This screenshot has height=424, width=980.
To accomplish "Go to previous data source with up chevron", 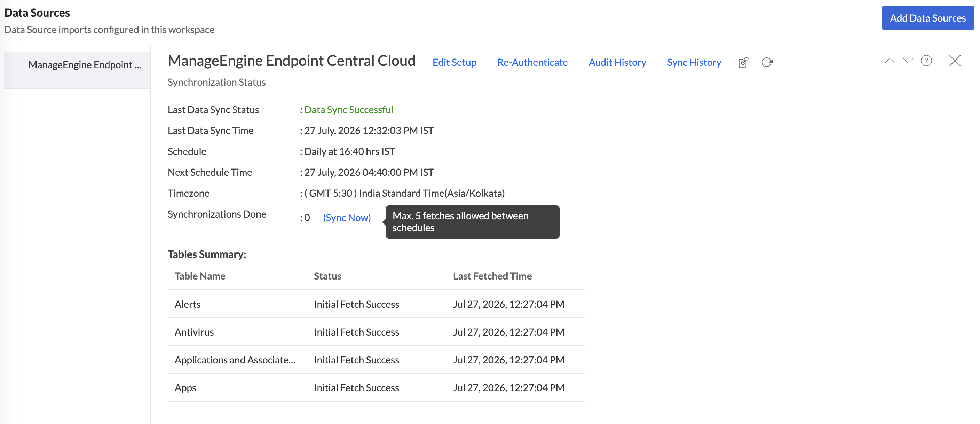I will (x=890, y=61).
